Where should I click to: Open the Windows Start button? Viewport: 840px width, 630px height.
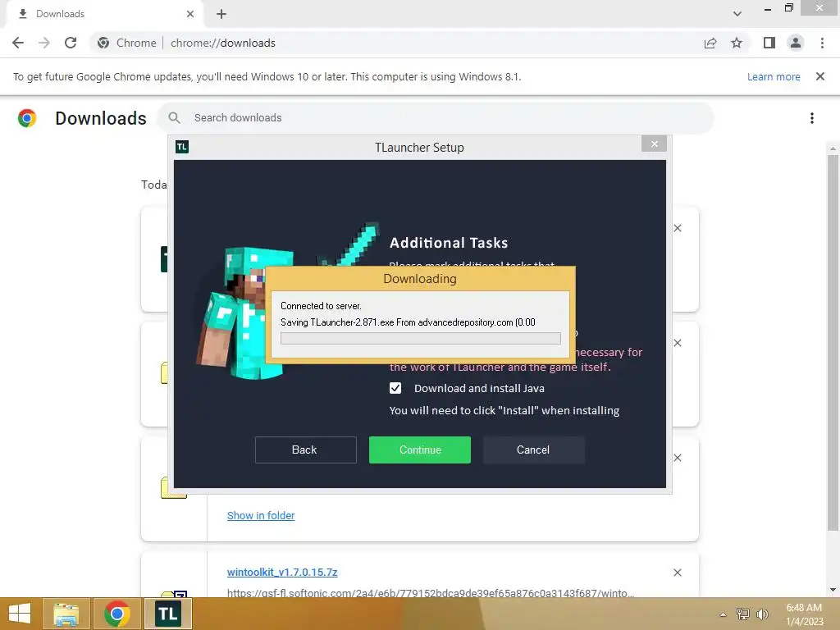pos(20,614)
